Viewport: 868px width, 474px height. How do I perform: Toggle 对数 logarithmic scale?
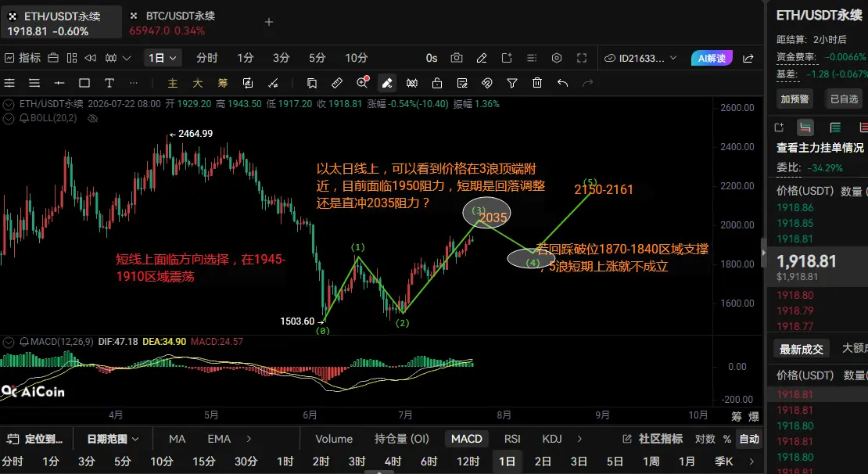[x=705, y=439]
